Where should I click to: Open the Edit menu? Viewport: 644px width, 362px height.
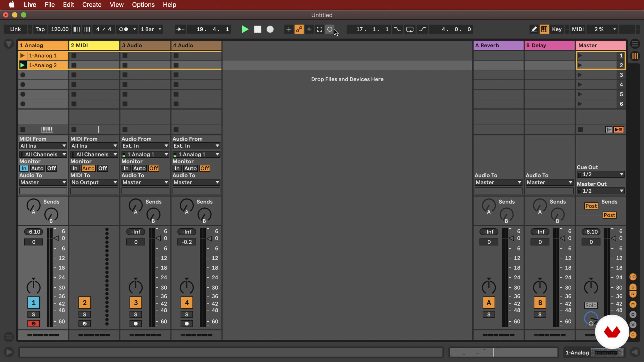[x=68, y=5]
